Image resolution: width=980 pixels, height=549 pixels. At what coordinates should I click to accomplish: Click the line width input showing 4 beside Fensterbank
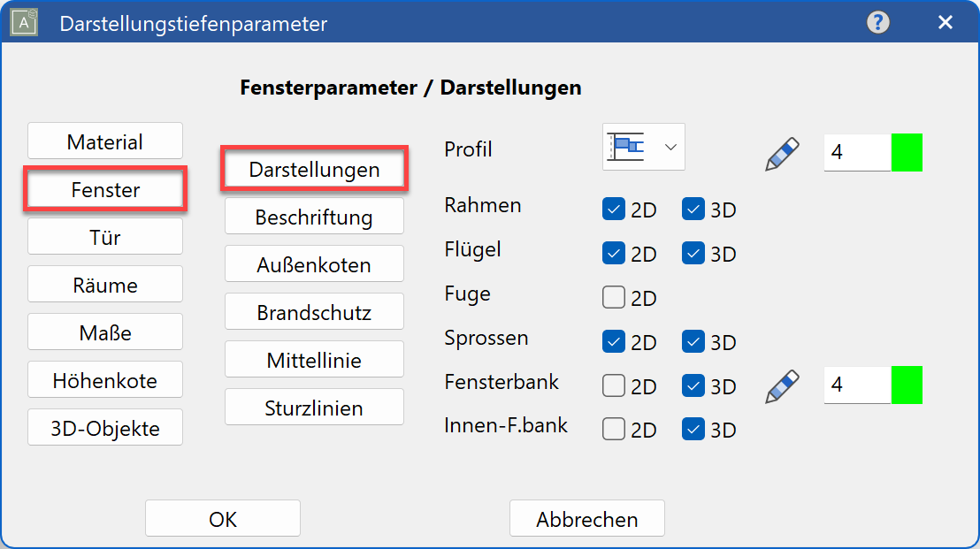pyautogui.click(x=856, y=385)
